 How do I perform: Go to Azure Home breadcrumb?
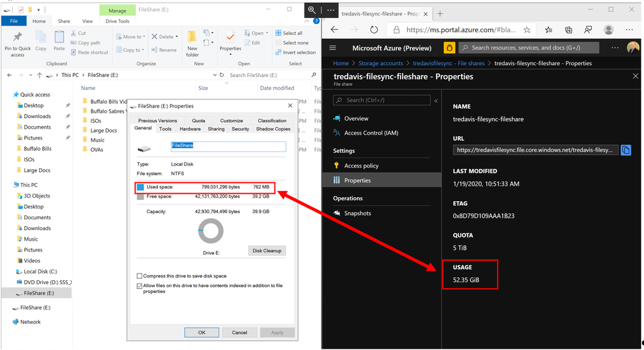[341, 63]
